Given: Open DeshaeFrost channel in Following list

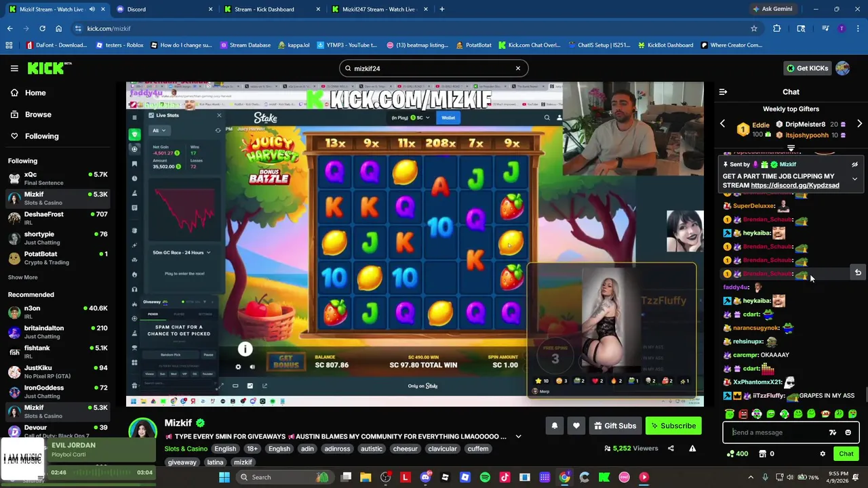Looking at the screenshot, I should point(58,218).
